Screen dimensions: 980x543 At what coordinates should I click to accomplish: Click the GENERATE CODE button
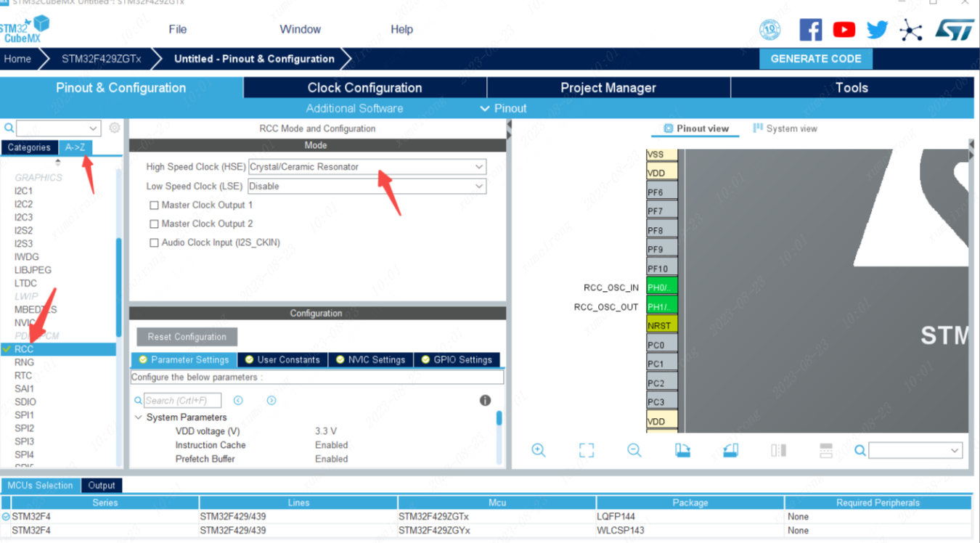pos(816,59)
